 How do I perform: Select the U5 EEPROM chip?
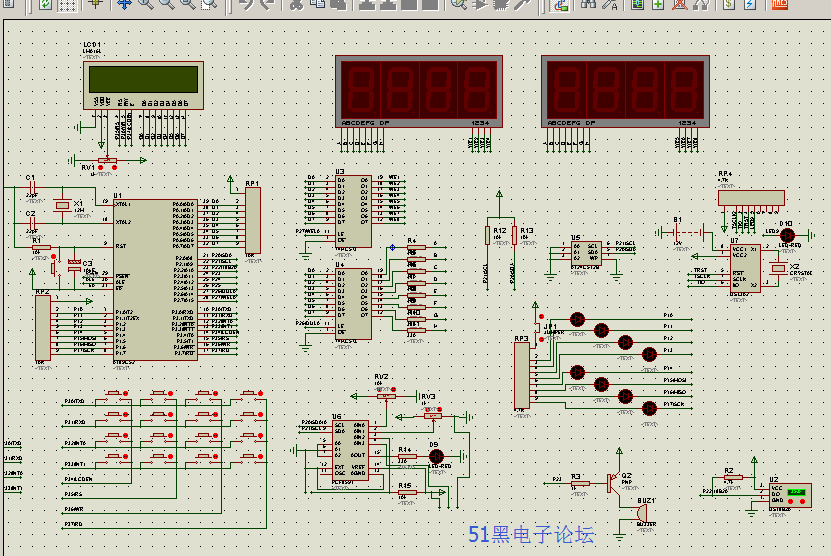click(x=586, y=254)
